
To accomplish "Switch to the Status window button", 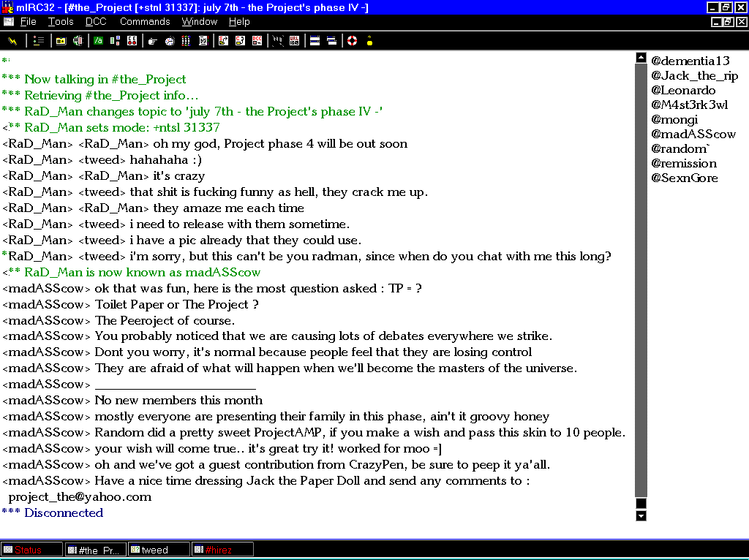I will (x=31, y=550).
